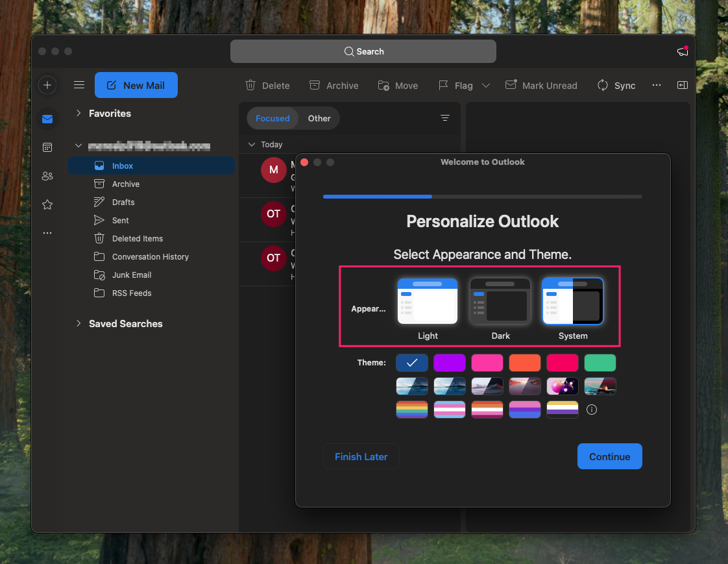728x564 pixels.
Task: Show more apps ellipsis in sidebar
Action: pos(47,233)
